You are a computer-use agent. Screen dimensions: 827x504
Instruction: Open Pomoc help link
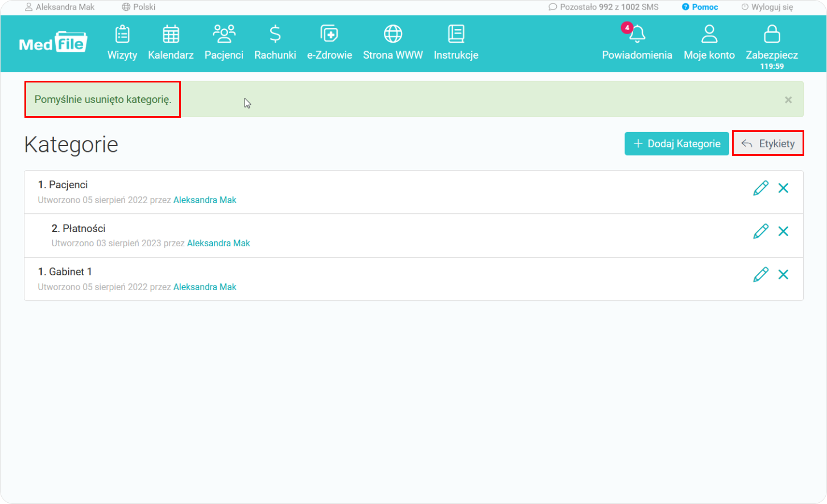tap(700, 7)
